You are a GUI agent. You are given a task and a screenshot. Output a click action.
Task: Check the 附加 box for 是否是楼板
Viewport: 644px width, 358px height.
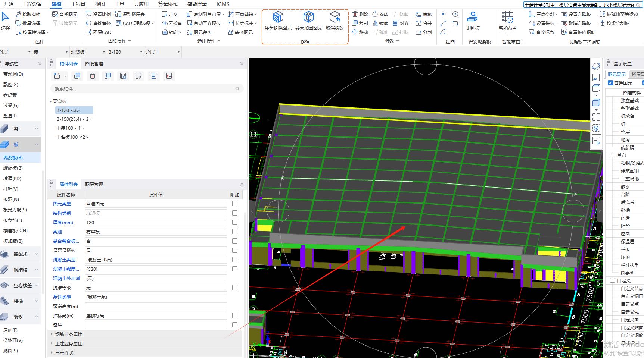235,250
